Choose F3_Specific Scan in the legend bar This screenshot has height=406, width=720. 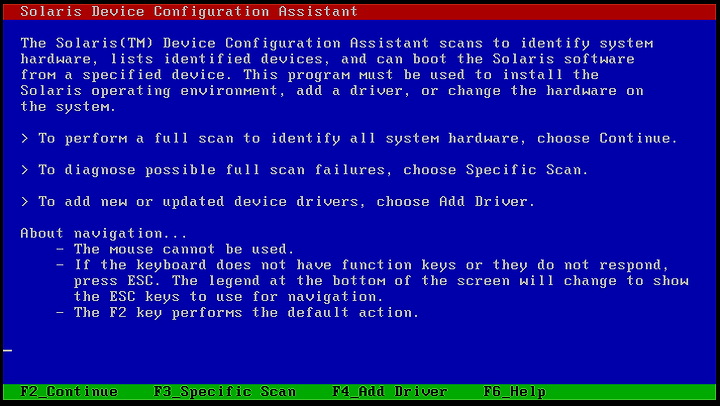[x=225, y=392]
